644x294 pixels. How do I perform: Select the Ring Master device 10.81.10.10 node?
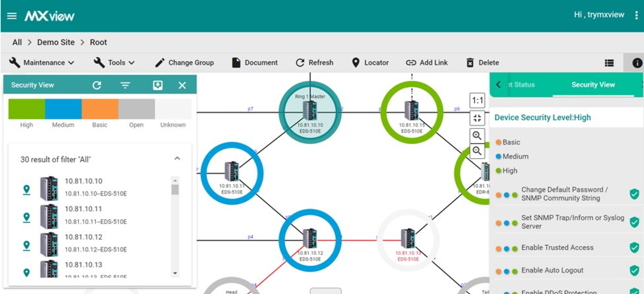click(x=310, y=112)
